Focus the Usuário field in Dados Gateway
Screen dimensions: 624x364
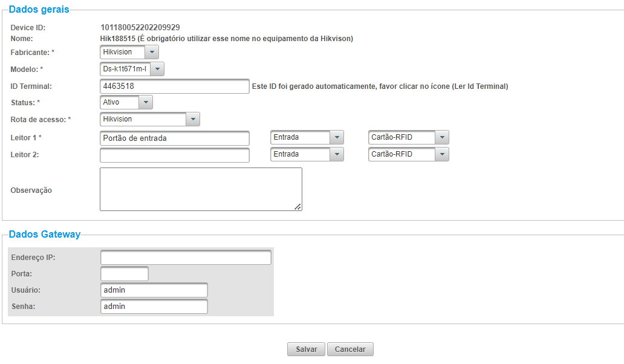(x=154, y=290)
